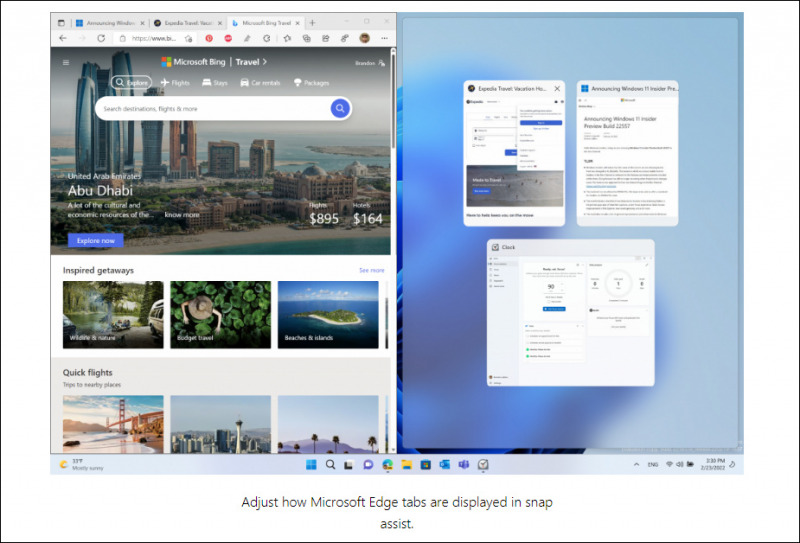Open Microsoft Edge from the taskbar

coord(387,464)
